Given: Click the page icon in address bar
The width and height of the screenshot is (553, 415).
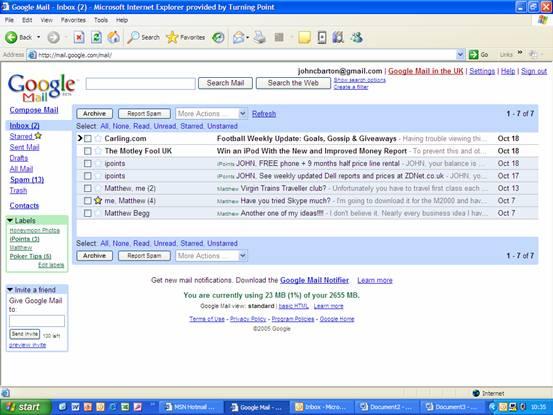Looking at the screenshot, I should (32, 55).
